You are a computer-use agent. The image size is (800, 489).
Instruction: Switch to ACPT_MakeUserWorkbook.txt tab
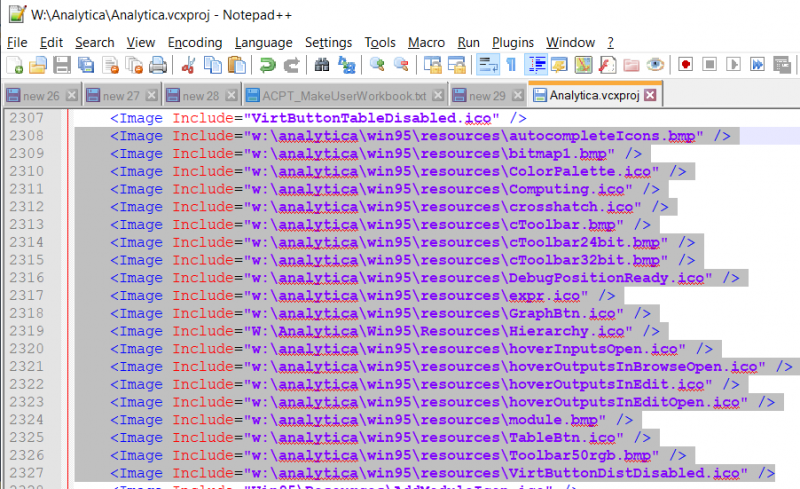coord(344,95)
